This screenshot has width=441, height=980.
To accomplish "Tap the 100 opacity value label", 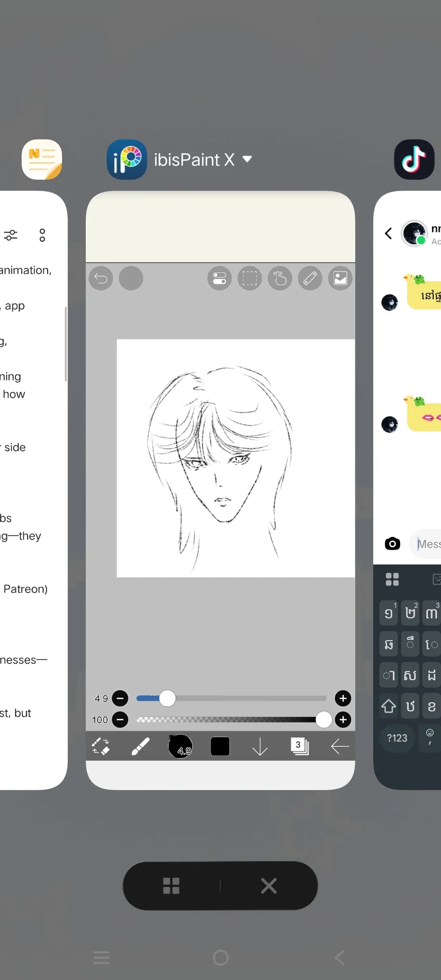I will pyautogui.click(x=100, y=719).
